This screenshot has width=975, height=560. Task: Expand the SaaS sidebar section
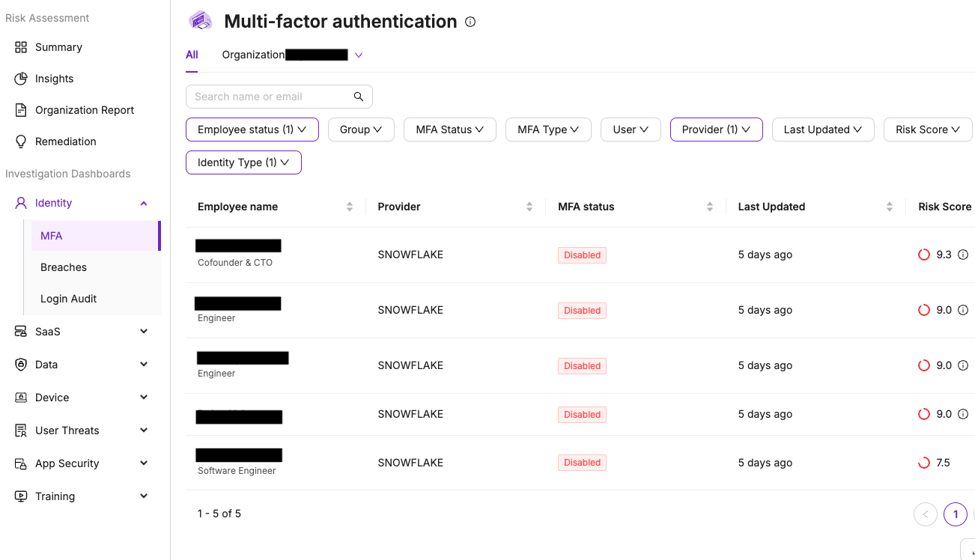click(x=144, y=332)
